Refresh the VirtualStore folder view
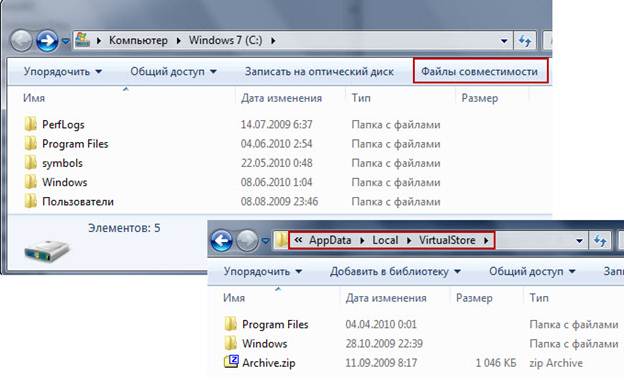Viewport: 624px width, 386px height. coord(600,241)
